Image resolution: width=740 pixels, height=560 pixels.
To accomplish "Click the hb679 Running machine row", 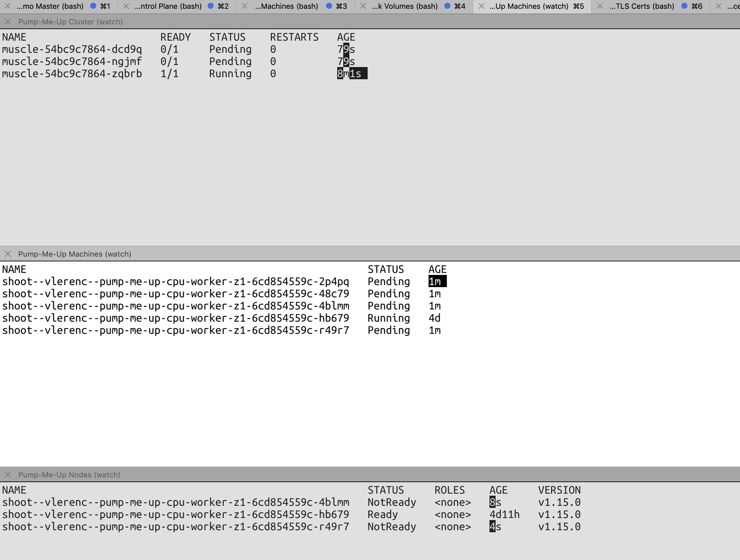I will tap(175, 318).
